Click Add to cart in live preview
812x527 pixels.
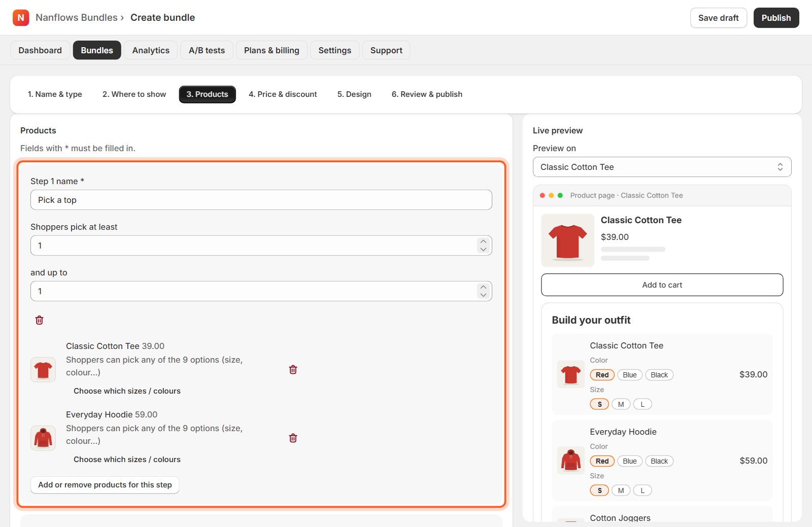[x=662, y=285]
